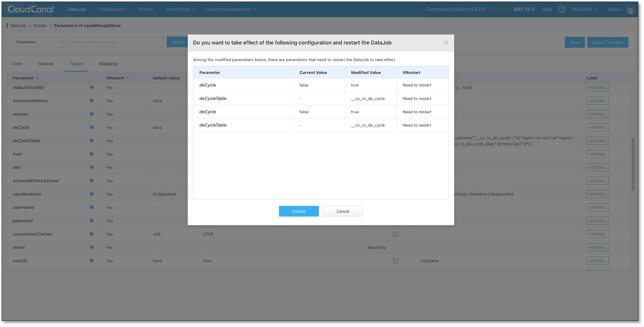
Task: Submit the configuration and restart
Action: [299, 211]
